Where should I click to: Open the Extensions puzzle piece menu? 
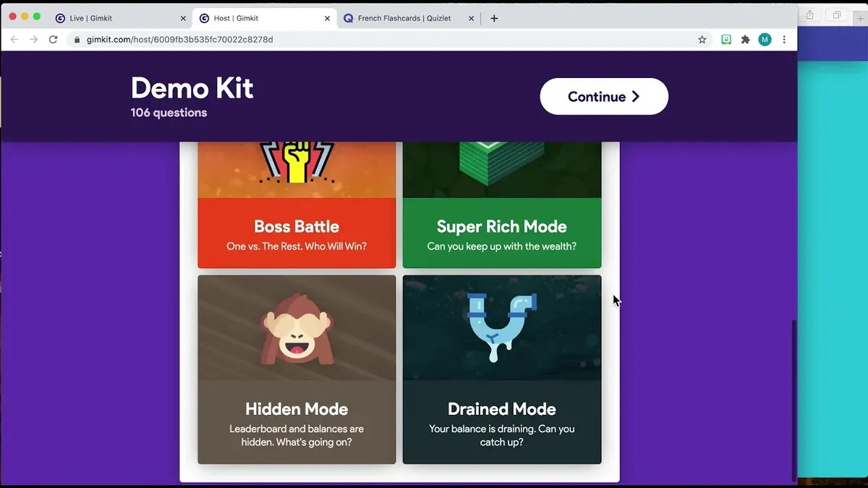click(x=746, y=40)
